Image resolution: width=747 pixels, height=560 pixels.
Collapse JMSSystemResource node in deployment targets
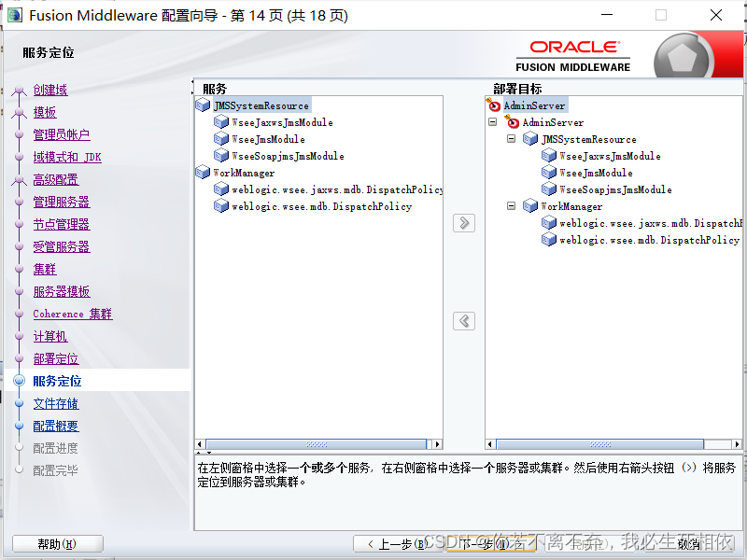pyautogui.click(x=511, y=139)
